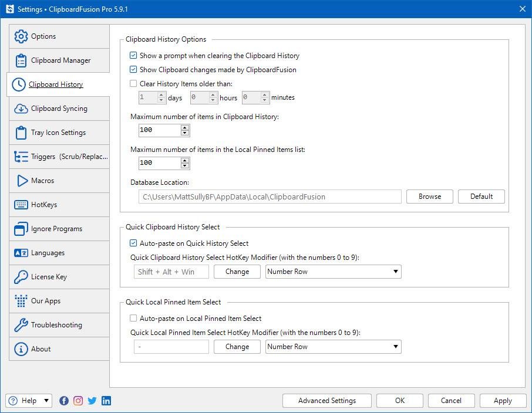Enable Clear History Items older than

[133, 84]
